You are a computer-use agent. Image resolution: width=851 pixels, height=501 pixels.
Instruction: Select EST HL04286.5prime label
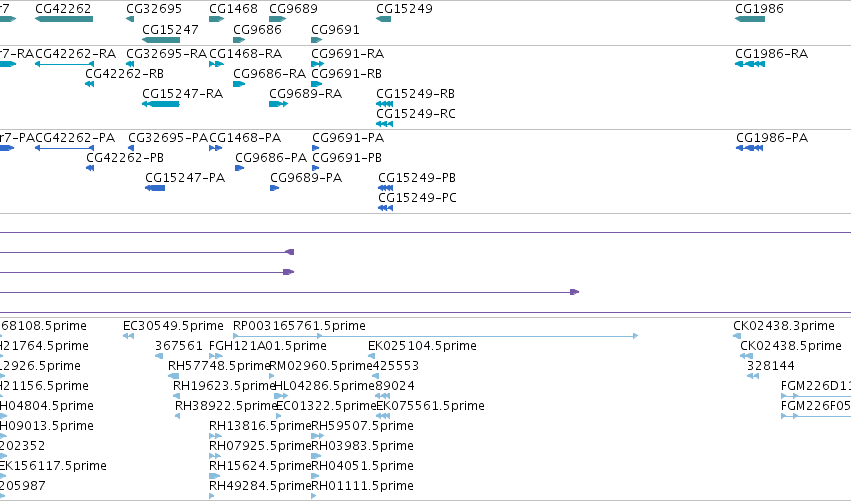click(325, 386)
